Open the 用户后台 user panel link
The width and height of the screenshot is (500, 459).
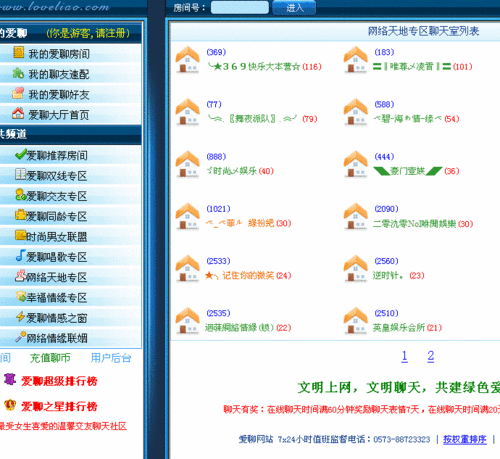click(111, 358)
